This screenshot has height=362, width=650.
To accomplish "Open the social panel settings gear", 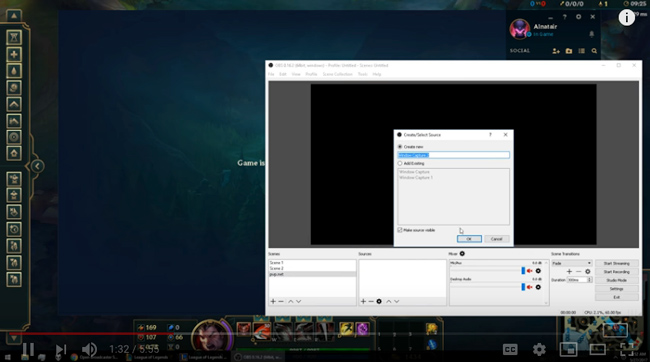I will pos(578,17).
